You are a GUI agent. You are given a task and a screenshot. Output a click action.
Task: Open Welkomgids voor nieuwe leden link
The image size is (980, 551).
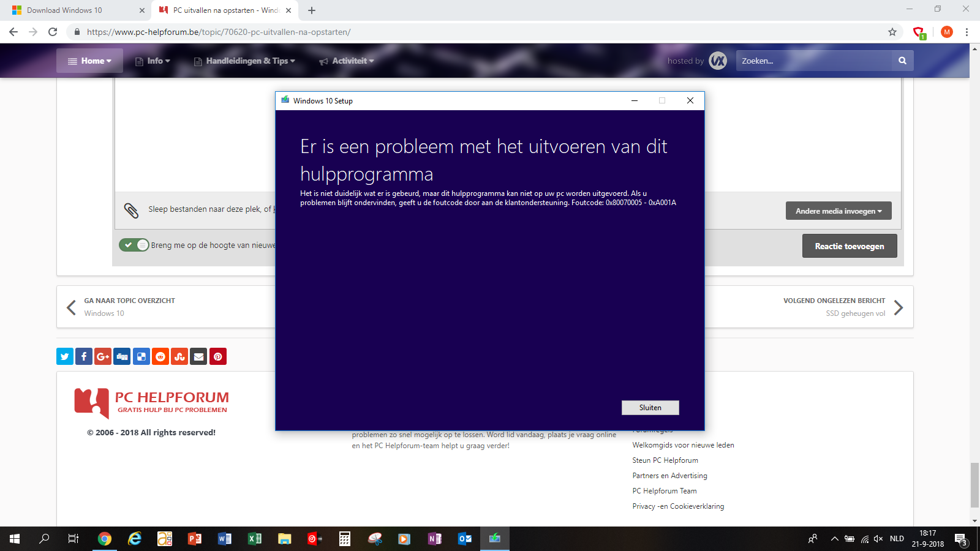coord(683,445)
